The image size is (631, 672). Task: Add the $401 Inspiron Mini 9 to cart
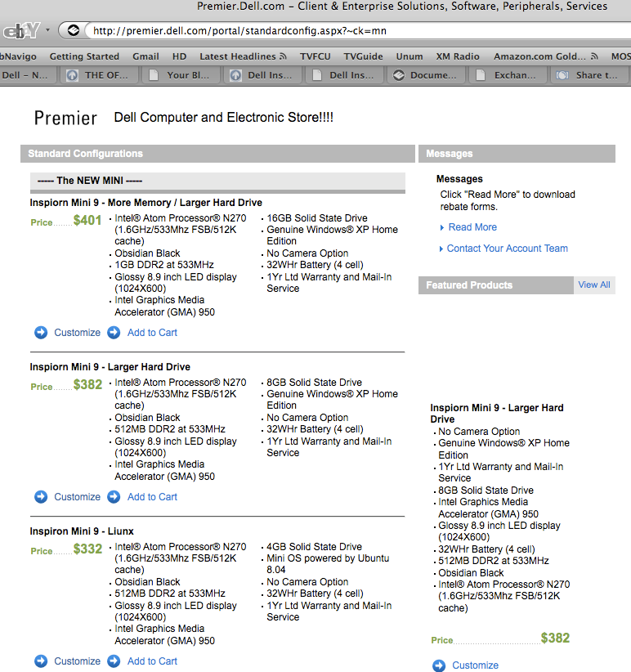click(152, 333)
